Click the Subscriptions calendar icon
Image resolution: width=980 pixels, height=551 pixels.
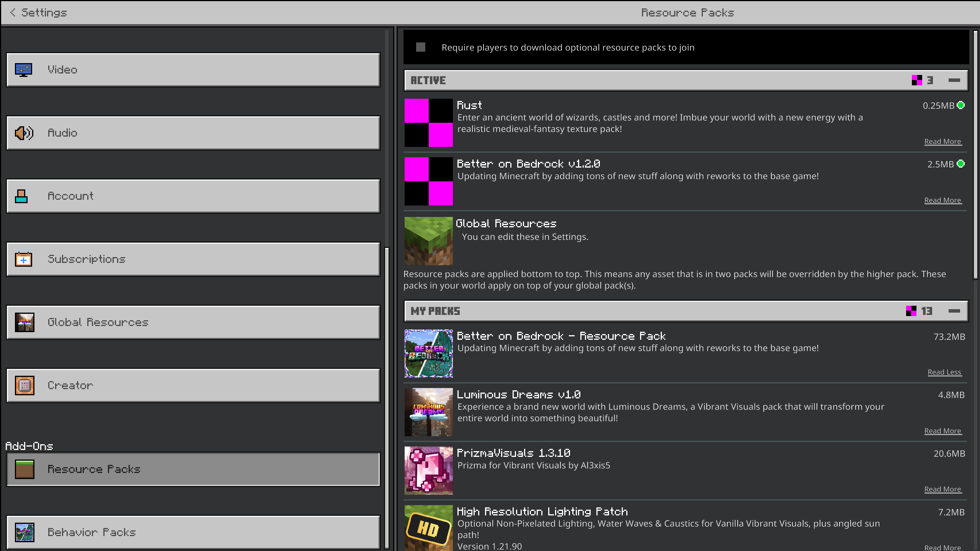(23, 259)
